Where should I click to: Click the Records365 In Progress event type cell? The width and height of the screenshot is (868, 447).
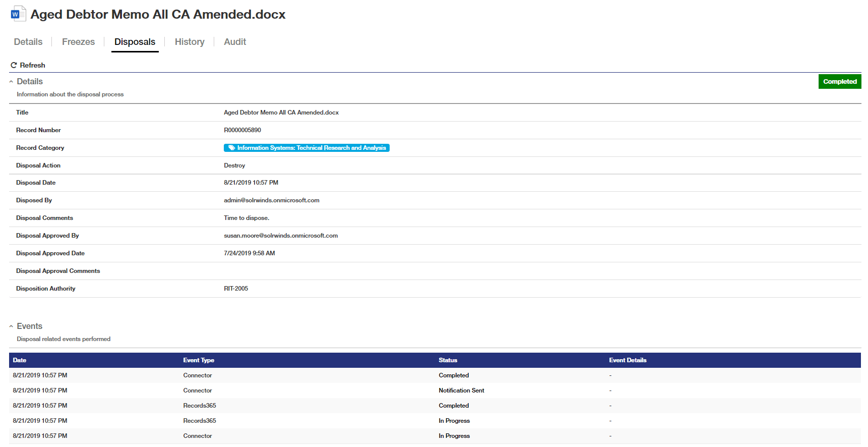tap(200, 421)
